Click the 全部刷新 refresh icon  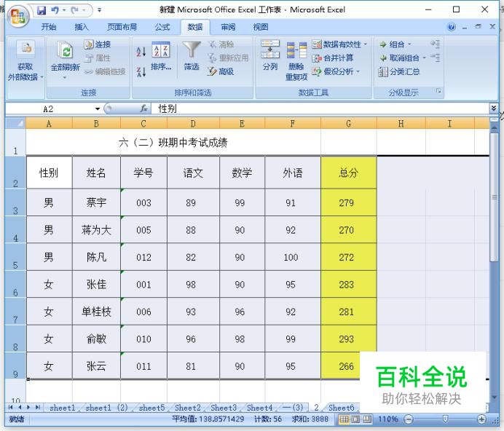click(66, 50)
